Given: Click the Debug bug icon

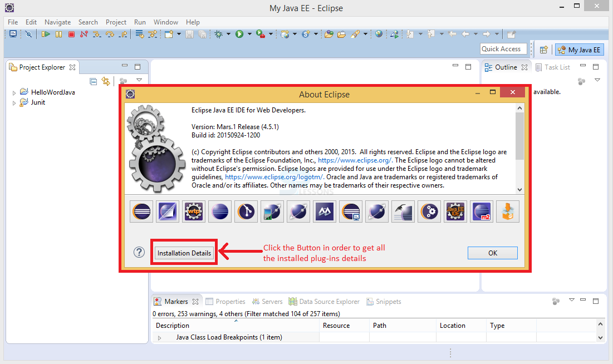Looking at the screenshot, I should tap(219, 34).
